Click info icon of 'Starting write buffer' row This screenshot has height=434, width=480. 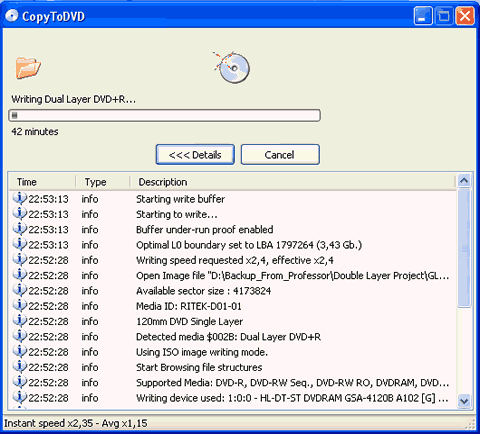tap(20, 198)
